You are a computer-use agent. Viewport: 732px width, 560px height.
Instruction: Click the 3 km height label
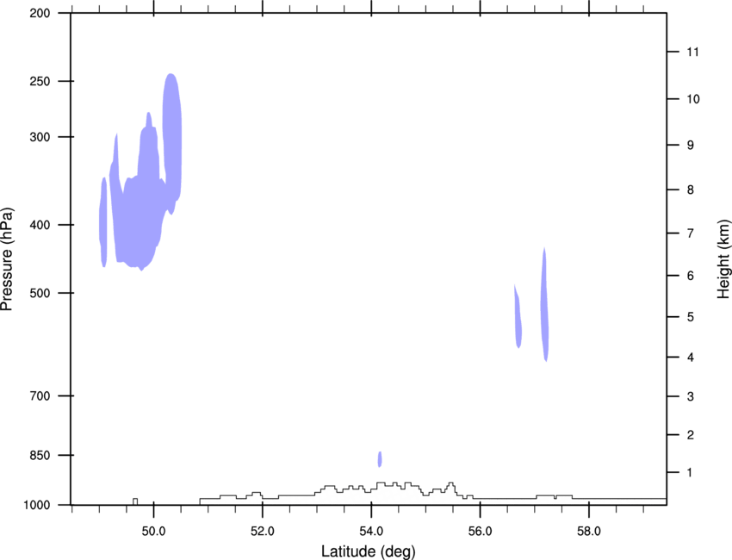[x=691, y=396]
